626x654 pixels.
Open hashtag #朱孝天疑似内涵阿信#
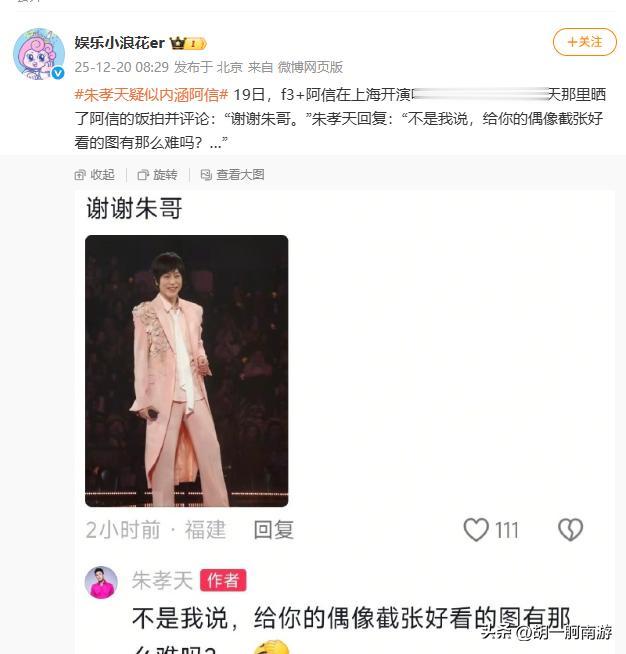pyautogui.click(x=151, y=95)
